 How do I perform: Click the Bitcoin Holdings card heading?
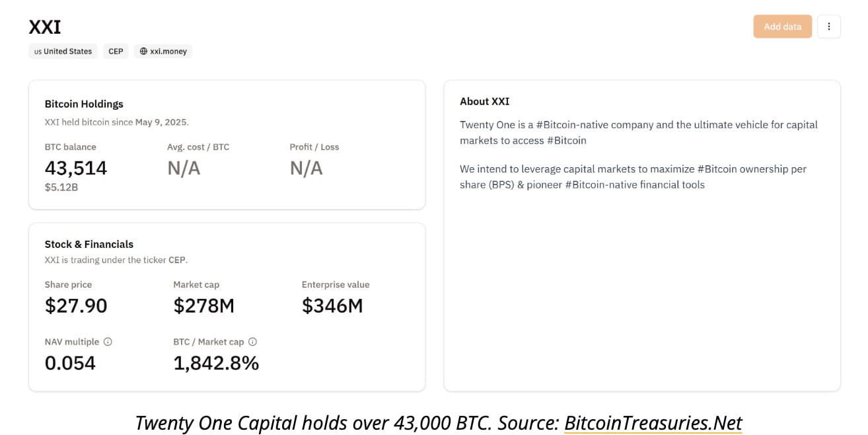click(84, 104)
